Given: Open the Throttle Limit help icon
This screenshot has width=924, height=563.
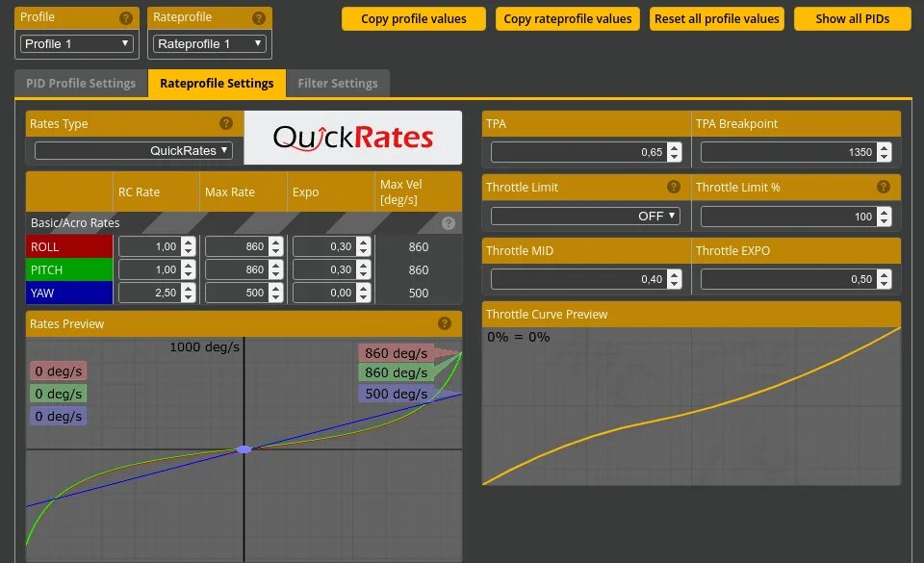Looking at the screenshot, I should click(674, 187).
